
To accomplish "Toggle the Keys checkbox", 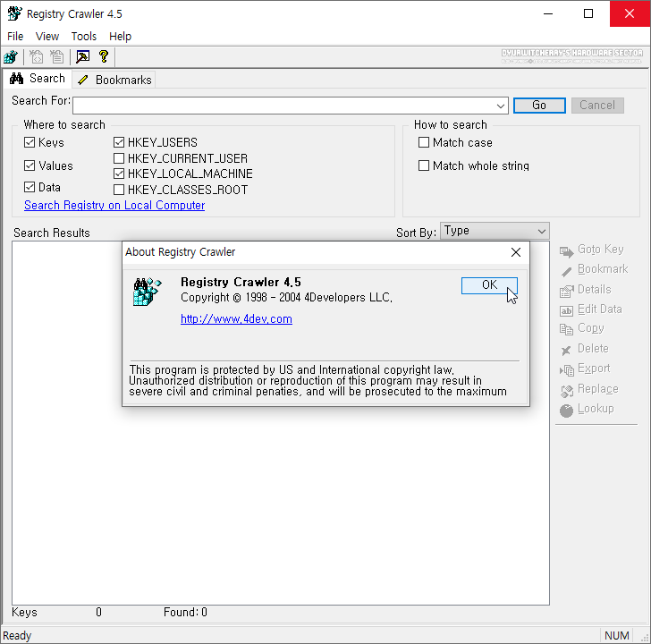I will coord(30,142).
